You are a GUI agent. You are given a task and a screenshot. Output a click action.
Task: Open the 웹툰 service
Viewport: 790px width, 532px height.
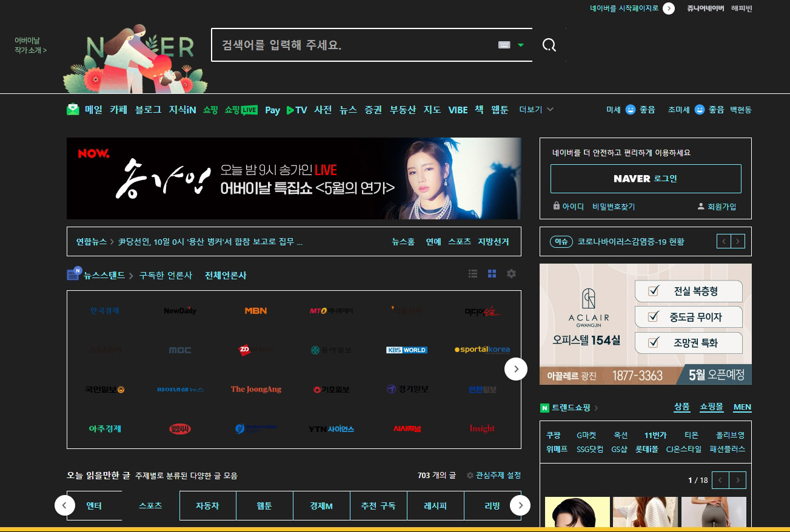(x=500, y=110)
